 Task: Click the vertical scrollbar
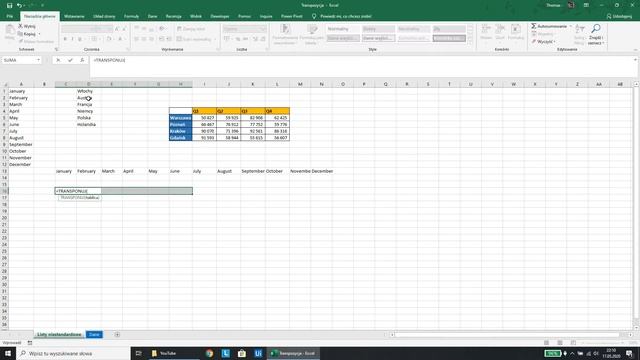(636, 204)
